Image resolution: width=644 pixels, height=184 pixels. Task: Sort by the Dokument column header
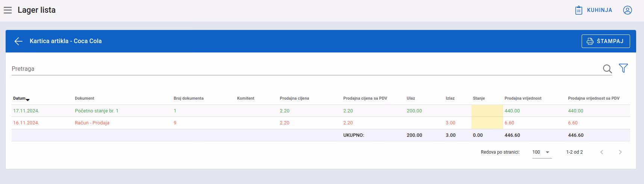[x=85, y=98]
